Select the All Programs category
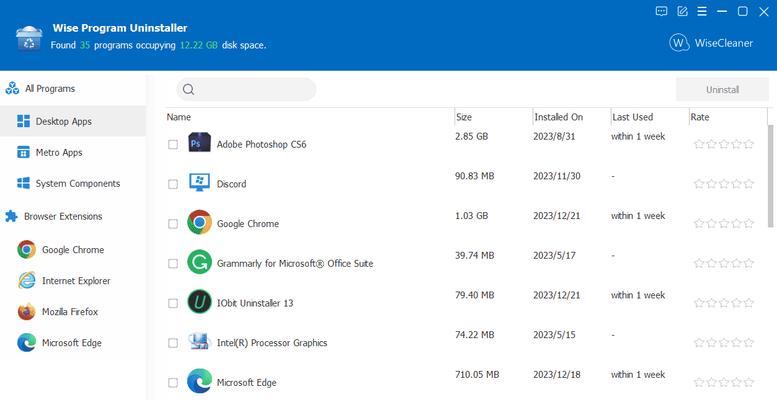The image size is (777, 400). coord(73,89)
